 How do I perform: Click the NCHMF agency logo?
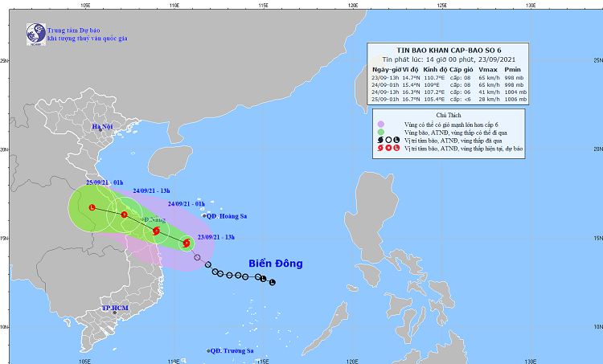click(x=35, y=33)
